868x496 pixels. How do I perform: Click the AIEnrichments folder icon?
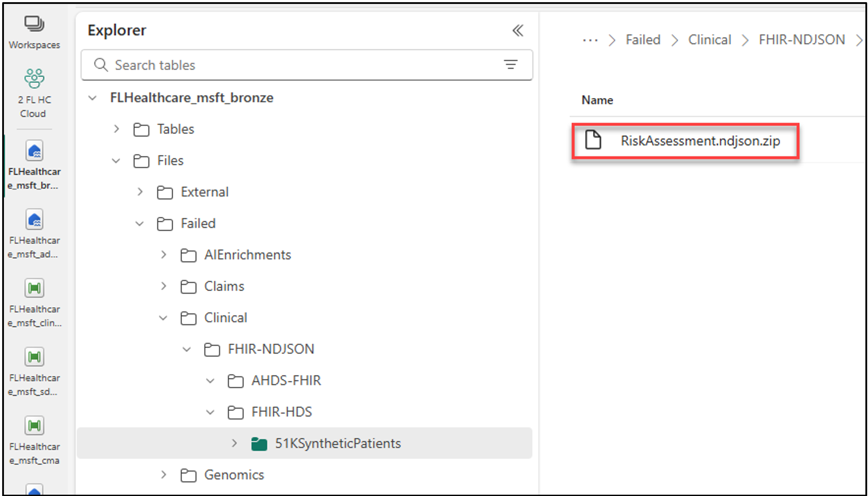[188, 255]
